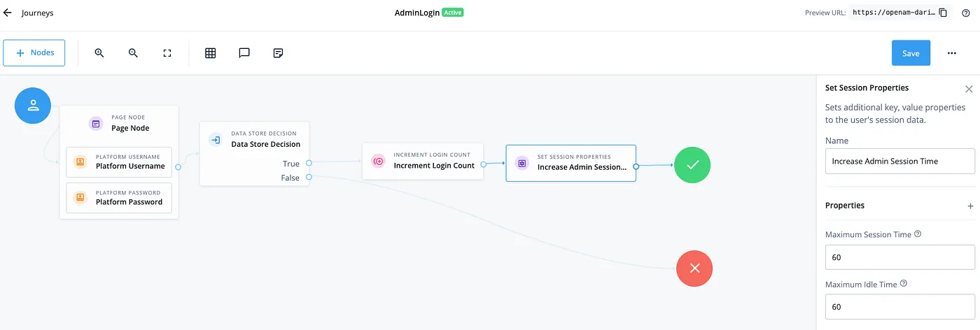Edit the Maximum Idle Time field
Image resolution: width=980 pixels, height=330 pixels.
point(899,307)
